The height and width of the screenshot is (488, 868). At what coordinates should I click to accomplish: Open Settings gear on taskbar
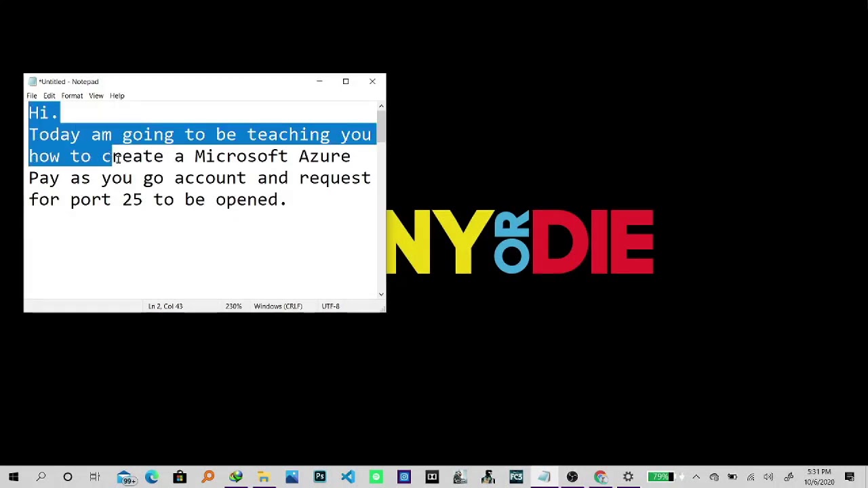[628, 477]
